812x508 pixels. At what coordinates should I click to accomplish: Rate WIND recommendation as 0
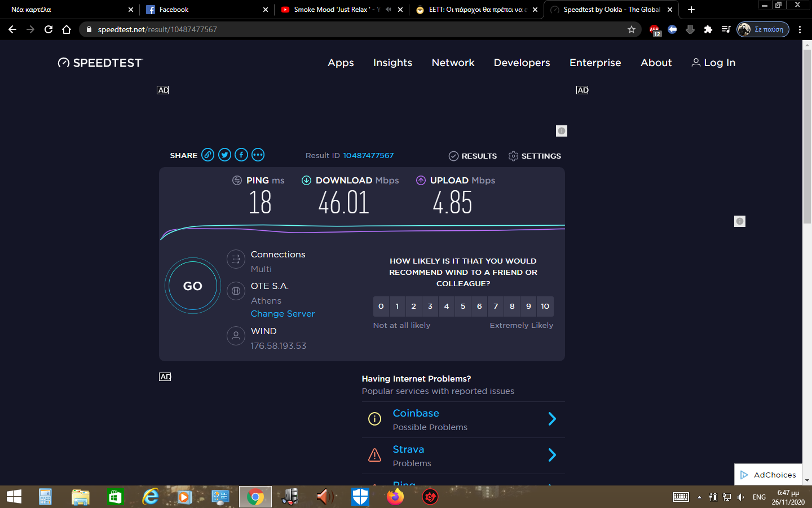(x=381, y=306)
